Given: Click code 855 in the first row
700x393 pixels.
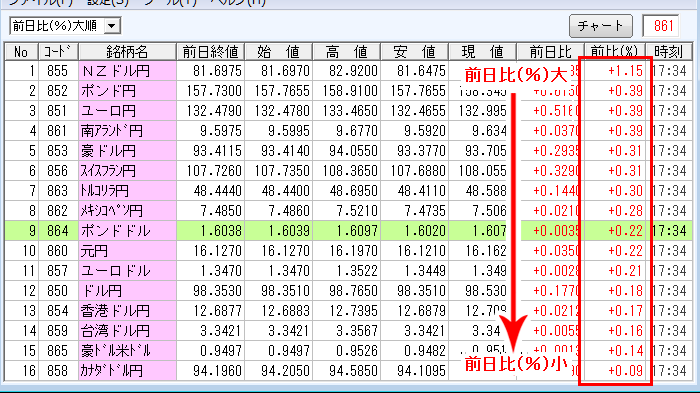Looking at the screenshot, I should [58, 71].
